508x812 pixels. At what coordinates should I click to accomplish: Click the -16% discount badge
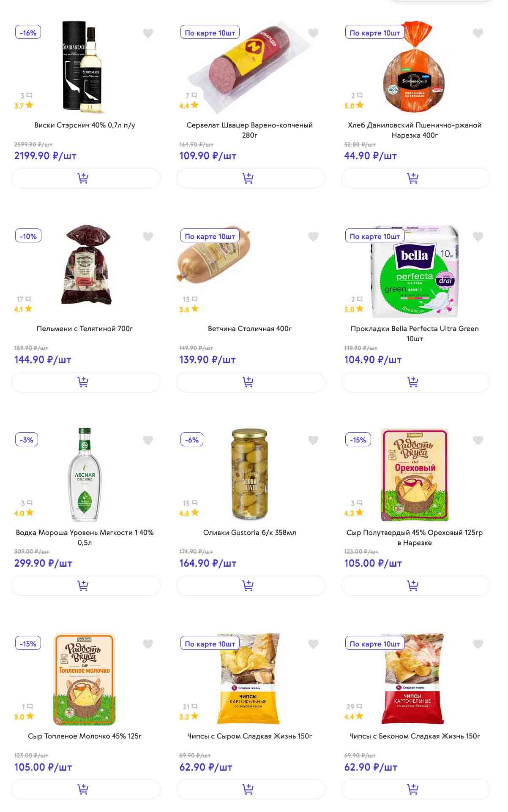tap(28, 33)
